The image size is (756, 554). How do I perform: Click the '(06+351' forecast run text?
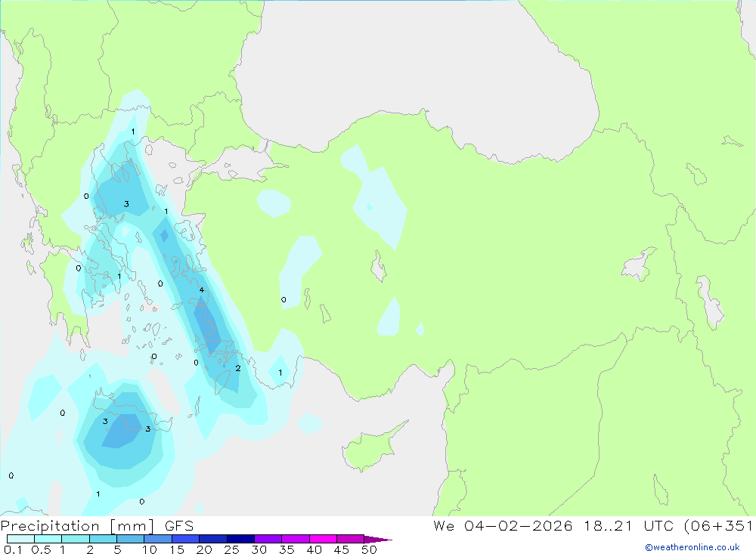coord(718,526)
